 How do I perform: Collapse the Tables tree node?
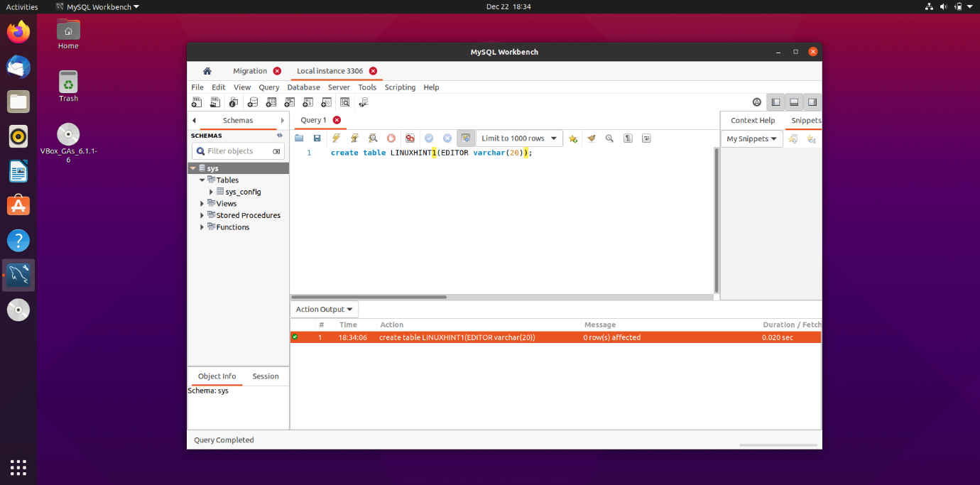[202, 180]
